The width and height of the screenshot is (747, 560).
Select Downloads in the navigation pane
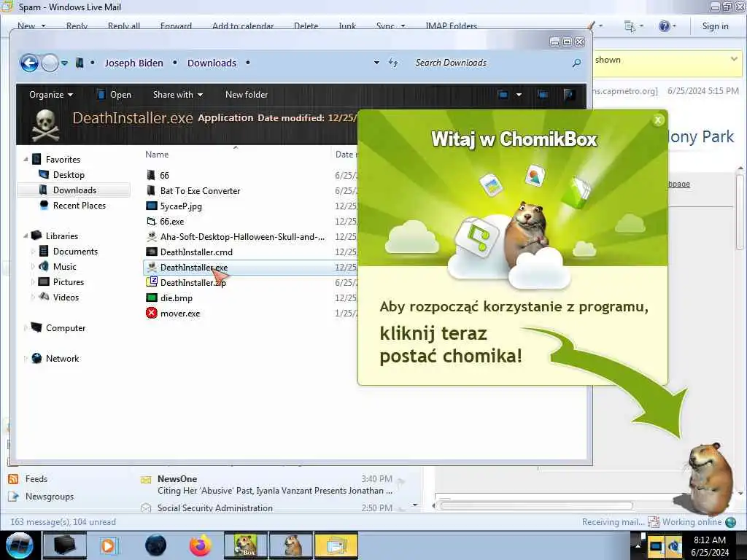point(74,190)
